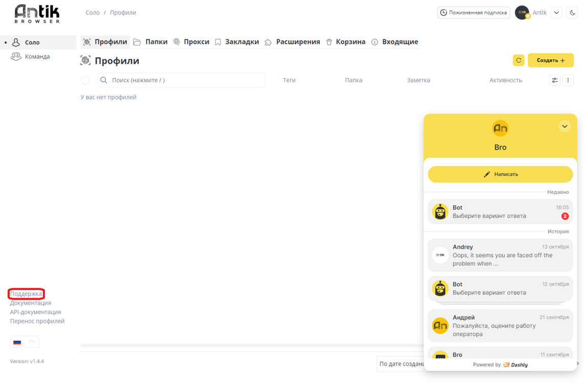This screenshot has width=587, height=392.
Task: Open the API-документация link
Action: pos(36,312)
